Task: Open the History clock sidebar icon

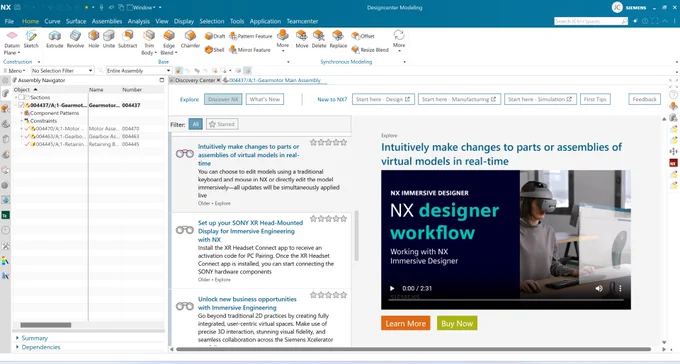Action: (5, 230)
